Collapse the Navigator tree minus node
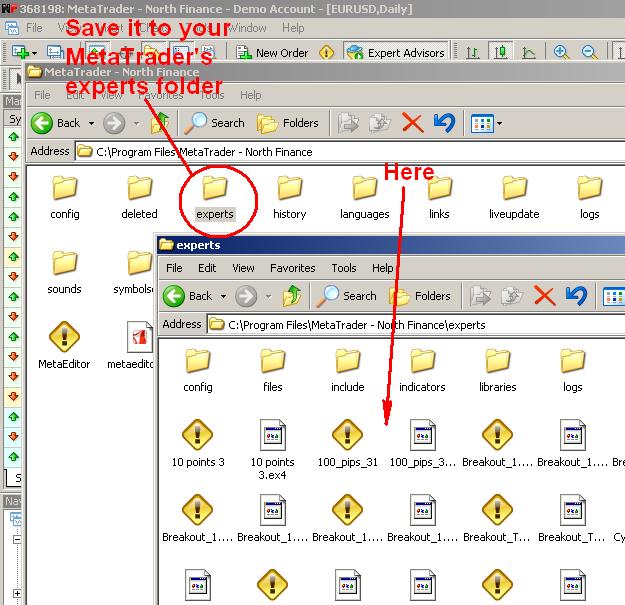The height and width of the screenshot is (605, 625). point(17,540)
